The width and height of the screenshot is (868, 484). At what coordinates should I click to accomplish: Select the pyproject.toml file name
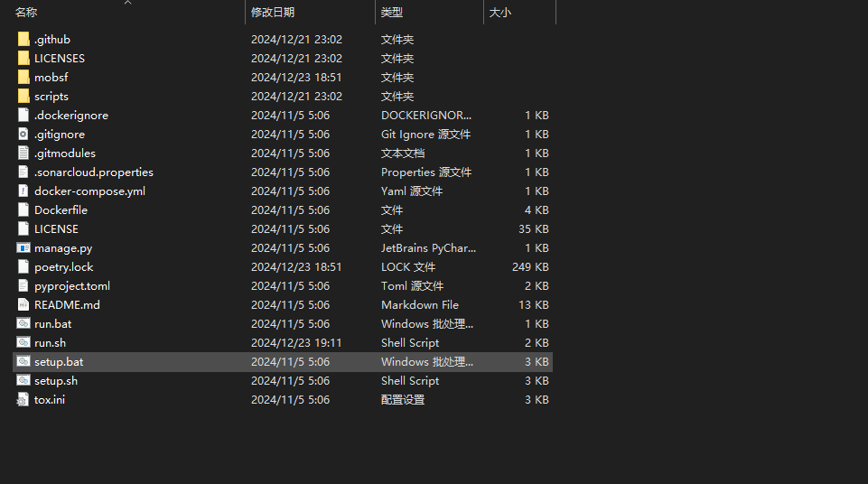pos(72,285)
